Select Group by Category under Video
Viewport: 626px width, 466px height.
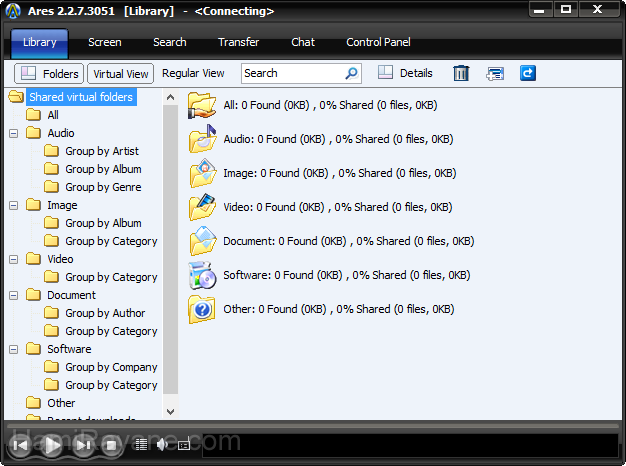111,278
